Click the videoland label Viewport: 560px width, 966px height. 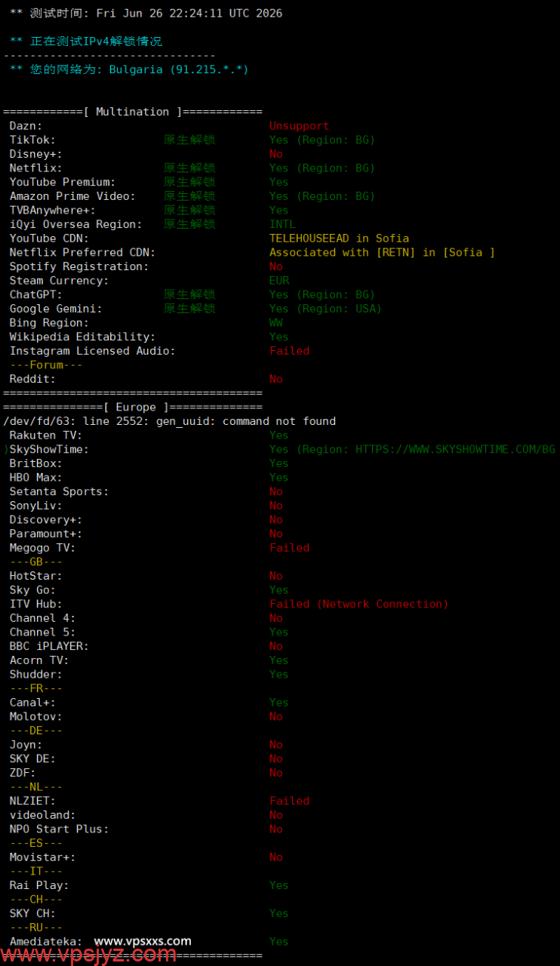tap(42, 815)
